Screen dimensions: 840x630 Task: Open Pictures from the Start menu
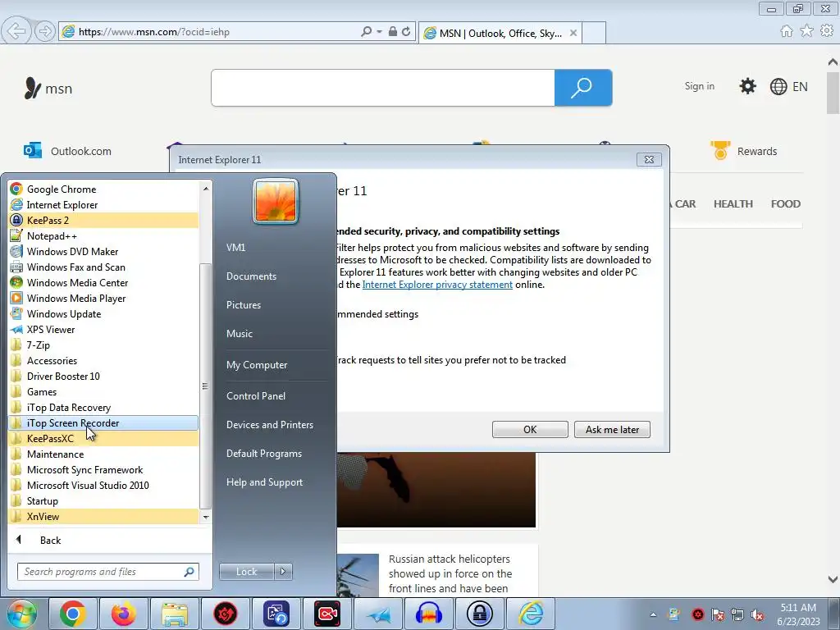[x=244, y=305]
